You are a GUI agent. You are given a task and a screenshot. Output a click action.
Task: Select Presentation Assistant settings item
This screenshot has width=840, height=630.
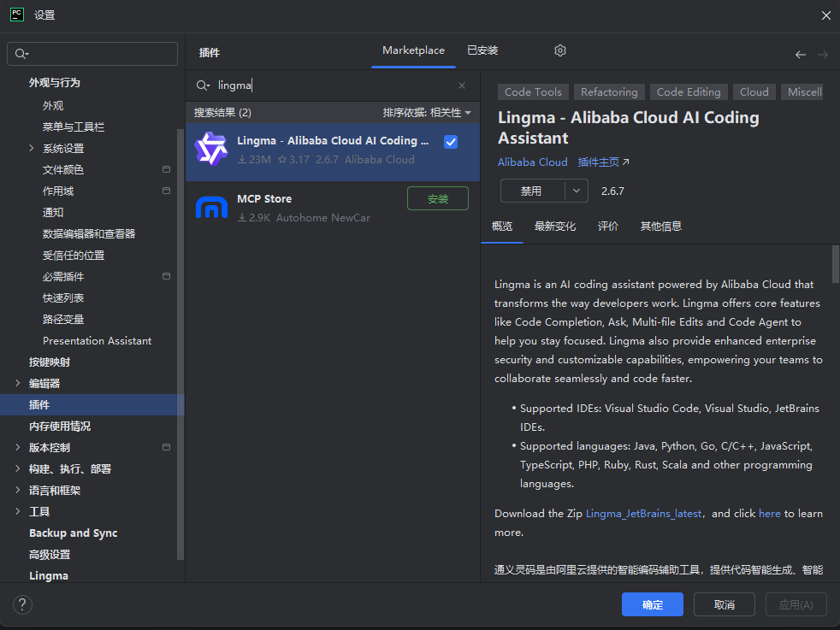click(x=97, y=340)
